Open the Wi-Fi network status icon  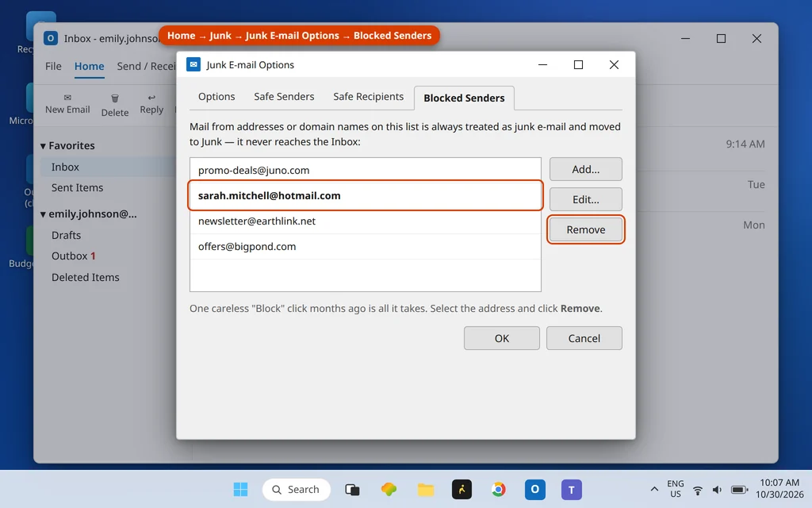click(x=698, y=490)
